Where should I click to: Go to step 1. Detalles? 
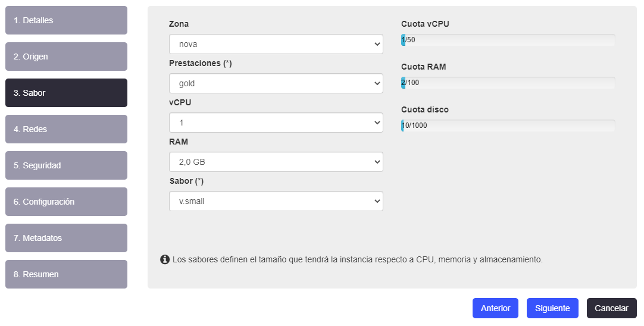[x=66, y=20]
